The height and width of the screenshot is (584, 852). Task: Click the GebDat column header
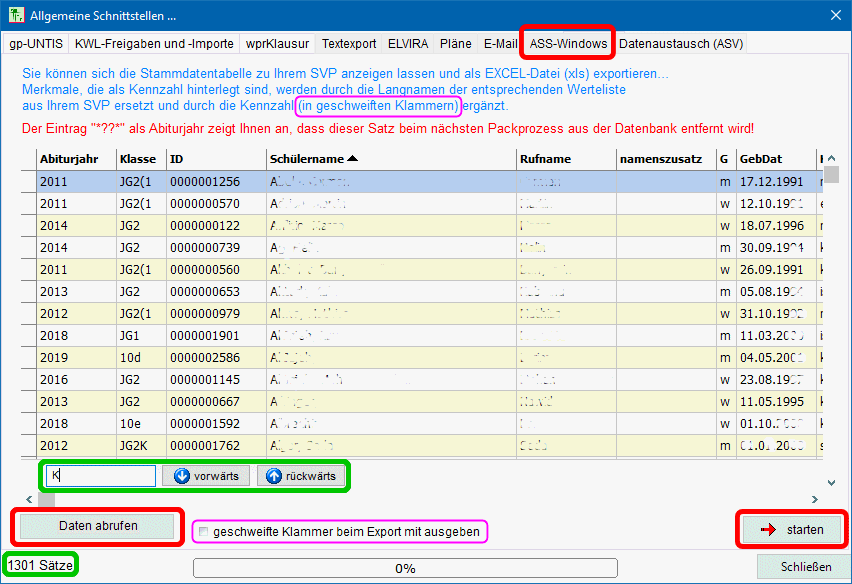pos(760,159)
